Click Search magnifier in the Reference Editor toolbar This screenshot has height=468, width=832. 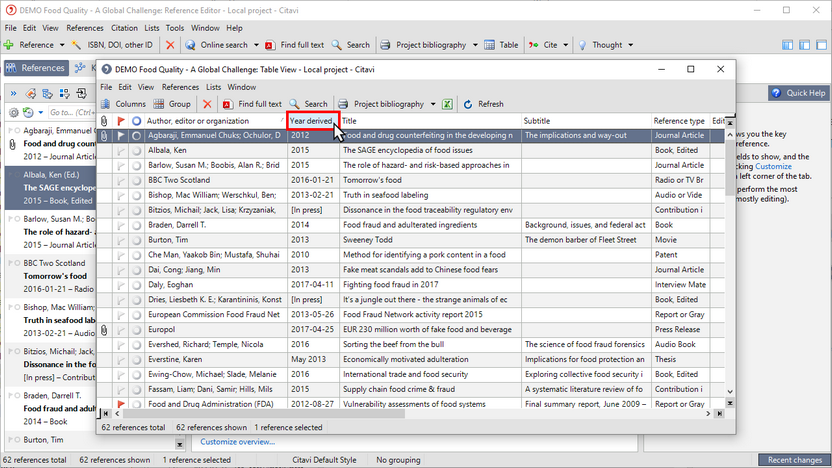click(336, 45)
